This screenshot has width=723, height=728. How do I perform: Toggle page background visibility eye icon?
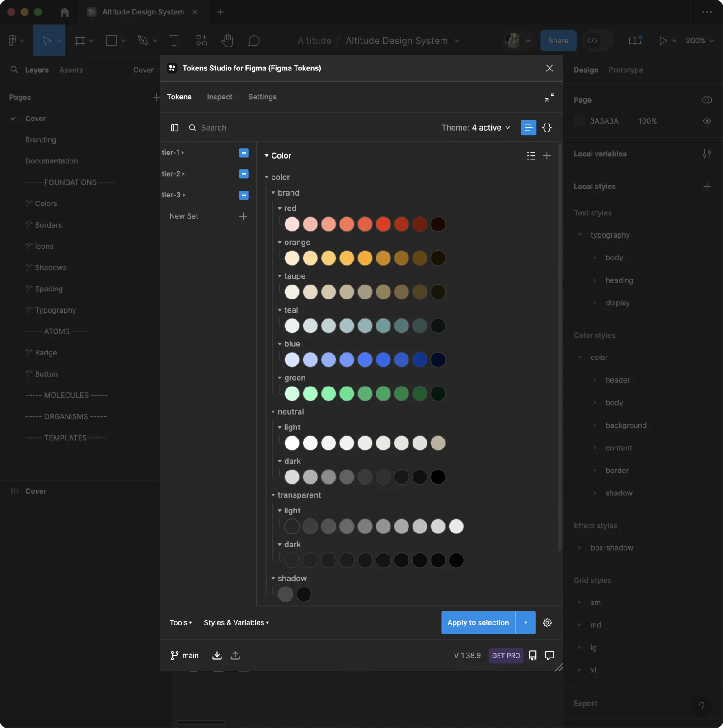tap(707, 121)
